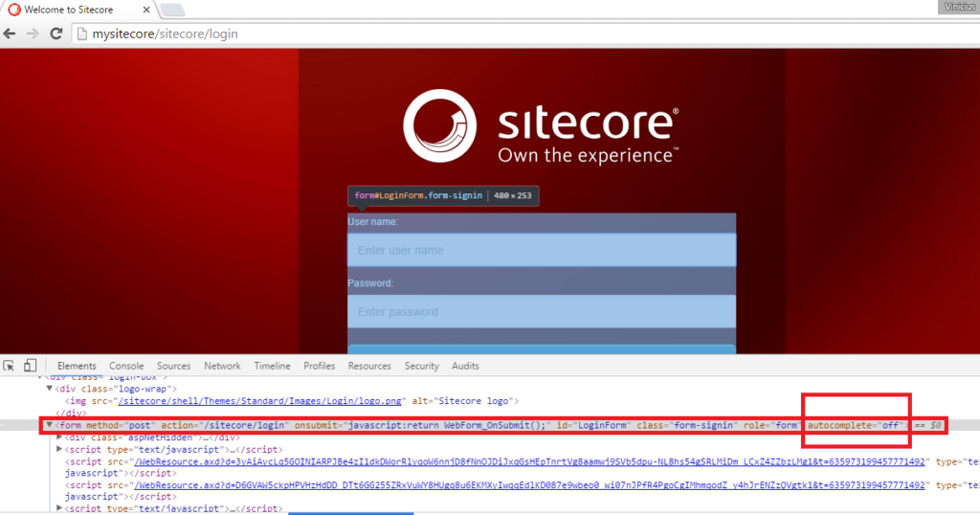Image resolution: width=980 pixels, height=515 pixels.
Task: Toggle the device toolbar icon in DevTools
Action: click(30, 365)
